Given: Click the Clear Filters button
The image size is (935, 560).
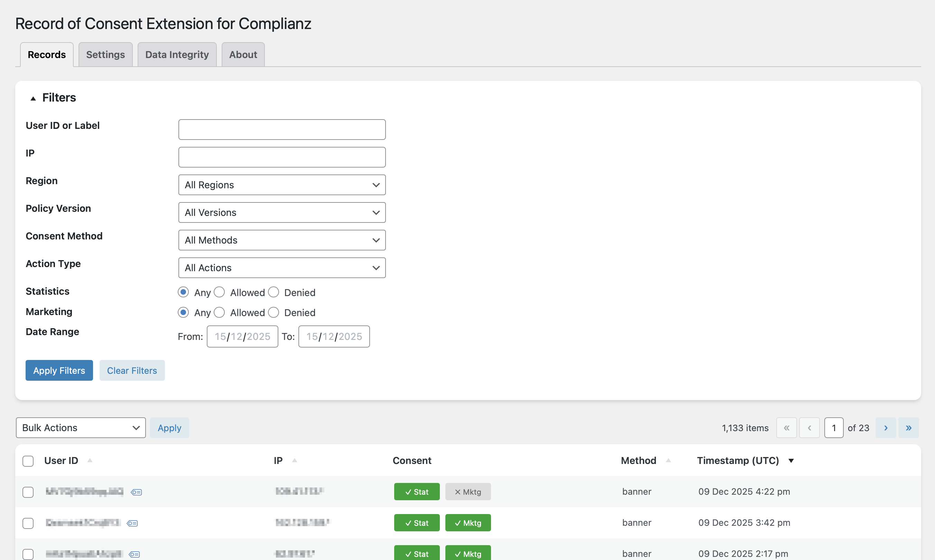Looking at the screenshot, I should coord(132,370).
